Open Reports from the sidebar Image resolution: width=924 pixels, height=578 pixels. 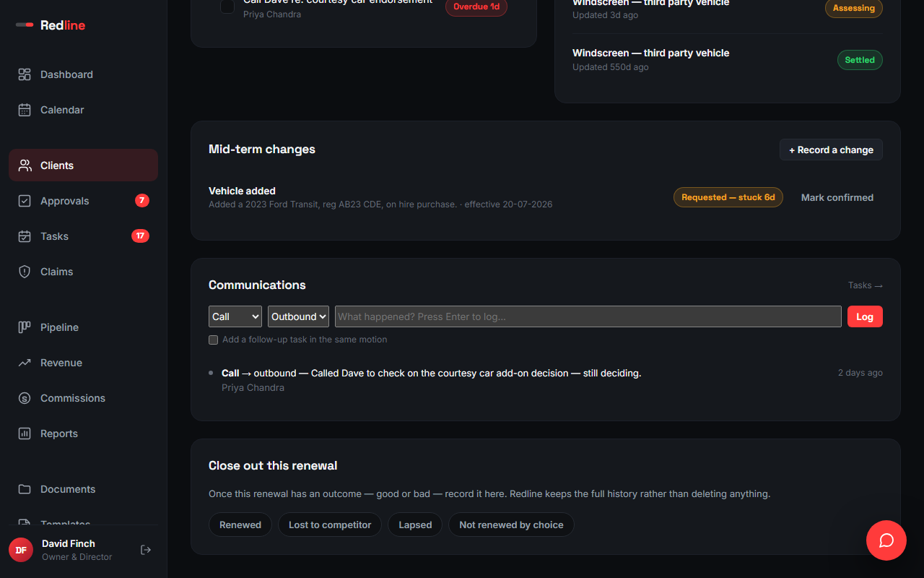pyautogui.click(x=83, y=433)
